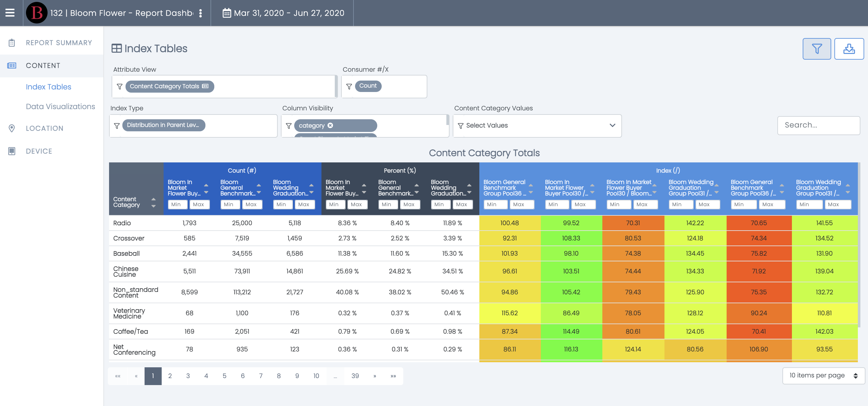Click the Location pin icon
Screen dimensions: 868x406
(12, 128)
